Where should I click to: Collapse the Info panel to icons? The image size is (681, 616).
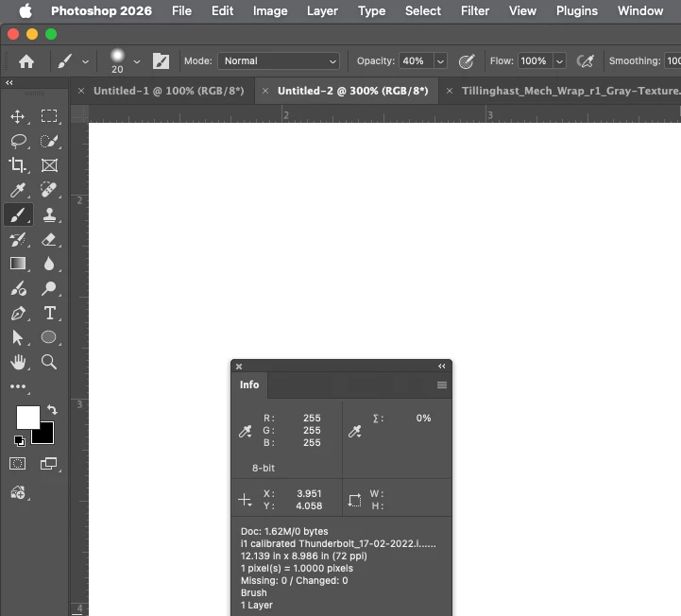click(x=442, y=367)
